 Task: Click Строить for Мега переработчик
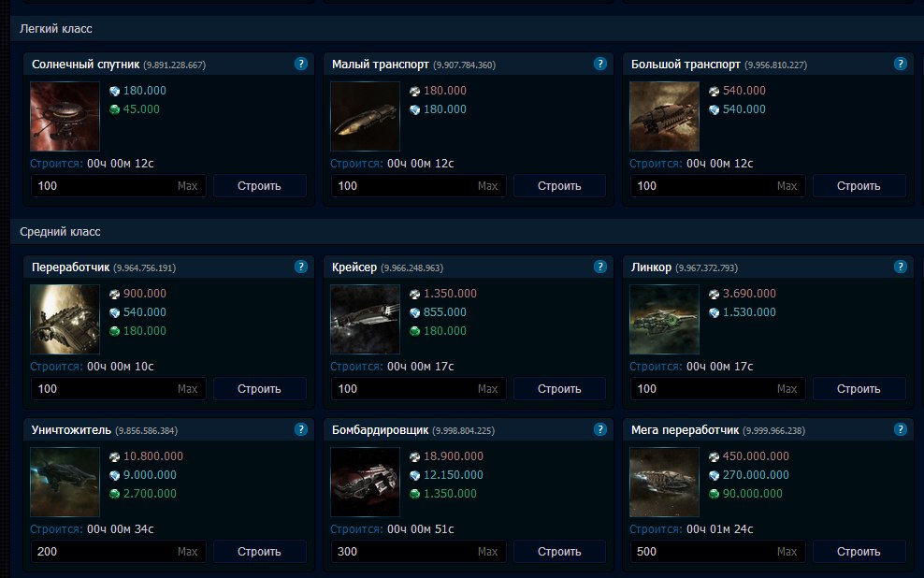pos(859,552)
